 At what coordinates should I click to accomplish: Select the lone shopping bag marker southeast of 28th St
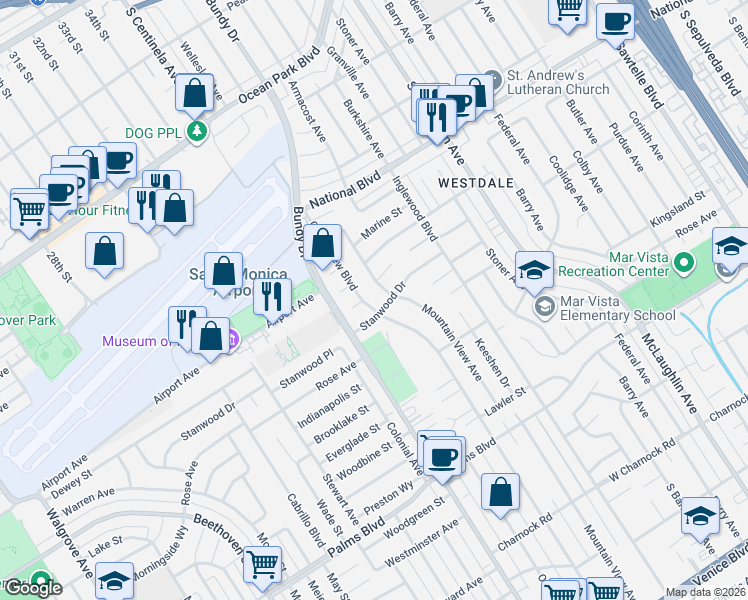[x=104, y=252]
